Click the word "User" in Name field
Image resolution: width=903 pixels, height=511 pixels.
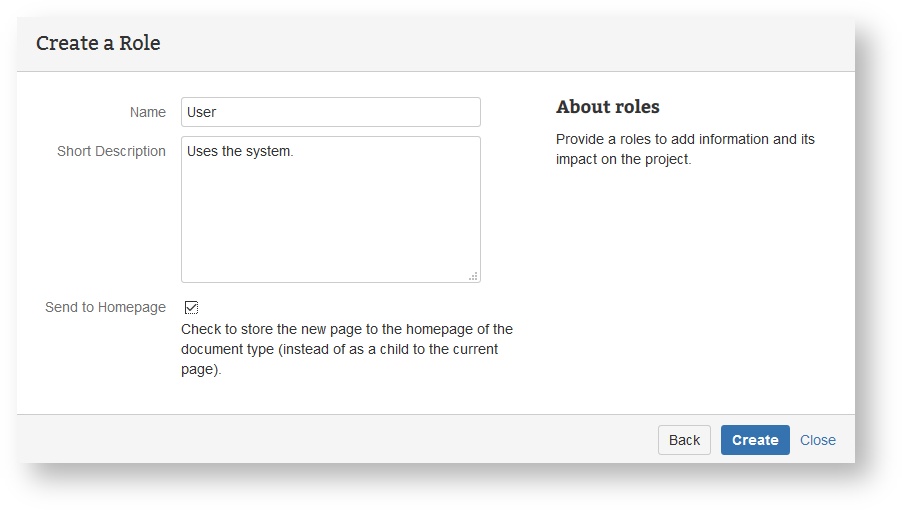[x=201, y=112]
